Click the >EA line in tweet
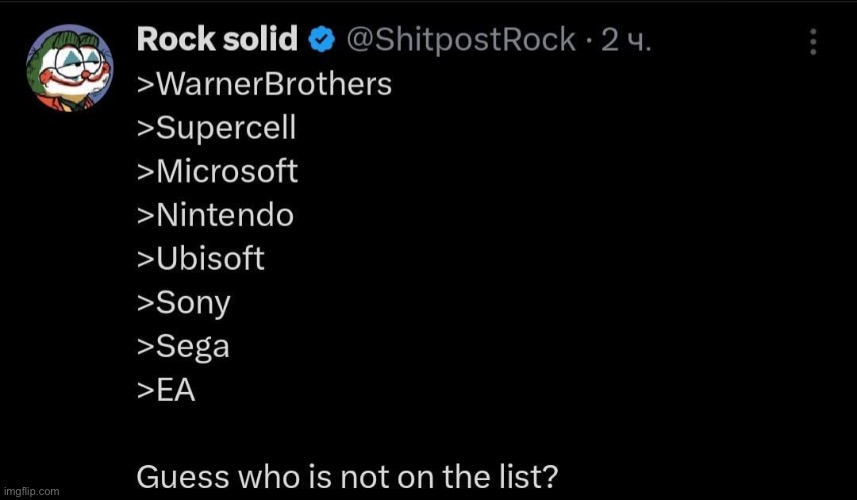The height and width of the screenshot is (500, 857). 166,390
